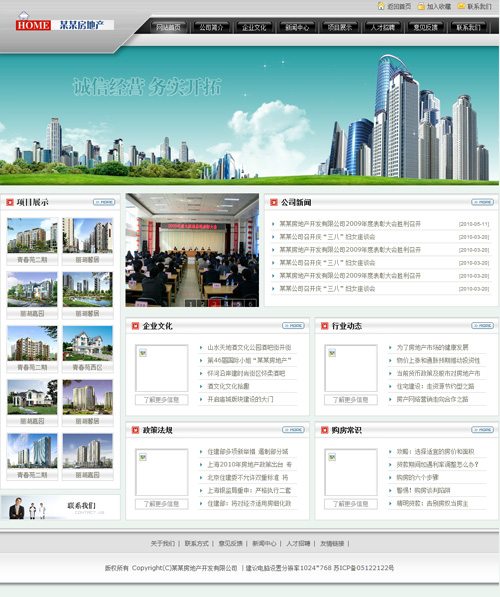Click the envelope icon in top bar
500x597 pixels.
461,6
